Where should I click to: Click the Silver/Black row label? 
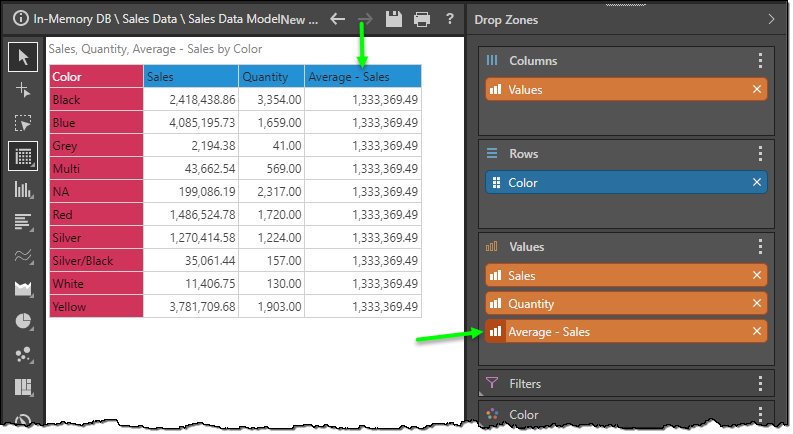tap(96, 261)
